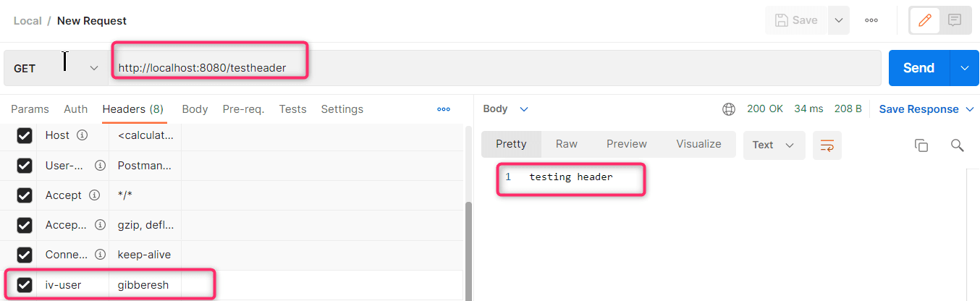Switch to the request Body tab

pyautogui.click(x=195, y=109)
